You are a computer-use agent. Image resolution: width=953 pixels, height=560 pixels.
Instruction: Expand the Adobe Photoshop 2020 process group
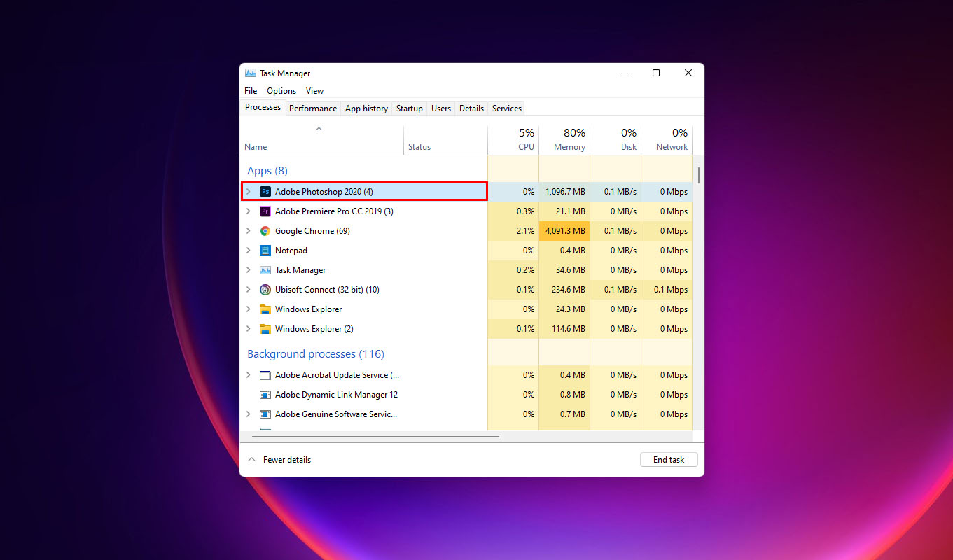tap(248, 191)
